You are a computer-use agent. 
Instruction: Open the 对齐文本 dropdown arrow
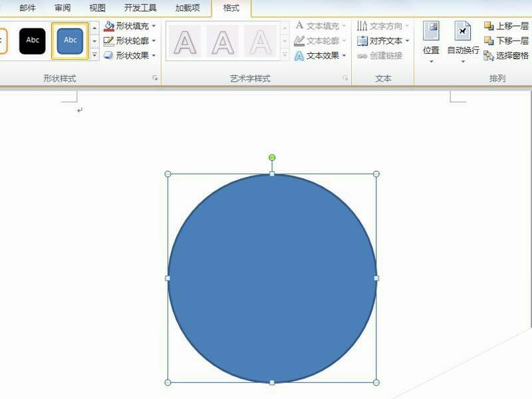407,41
